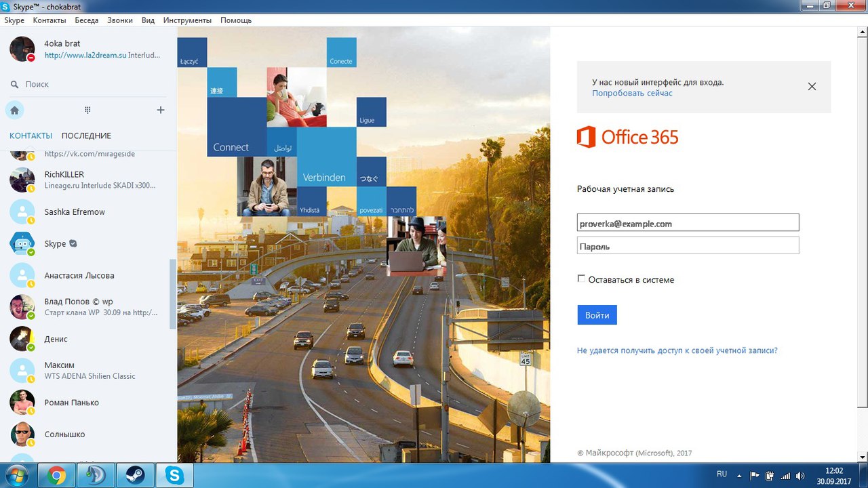
Task: Open the dial pad icon
Action: pyautogui.click(x=87, y=110)
